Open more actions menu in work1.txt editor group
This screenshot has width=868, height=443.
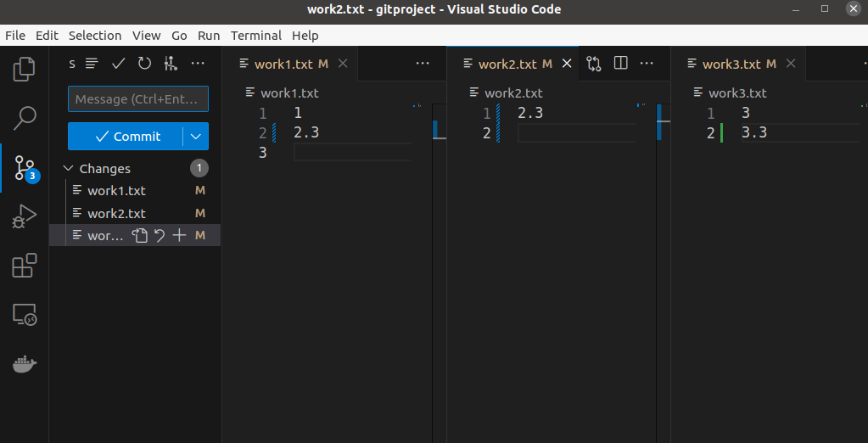(423, 64)
